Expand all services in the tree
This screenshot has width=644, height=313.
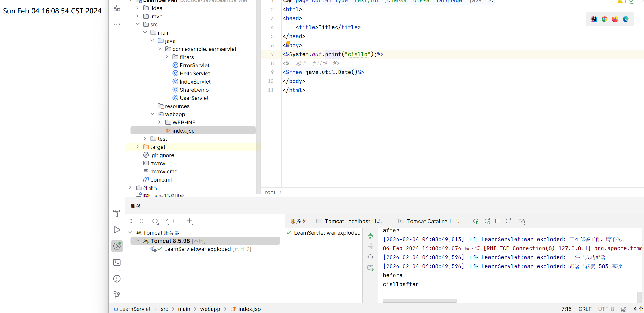[x=131, y=221]
